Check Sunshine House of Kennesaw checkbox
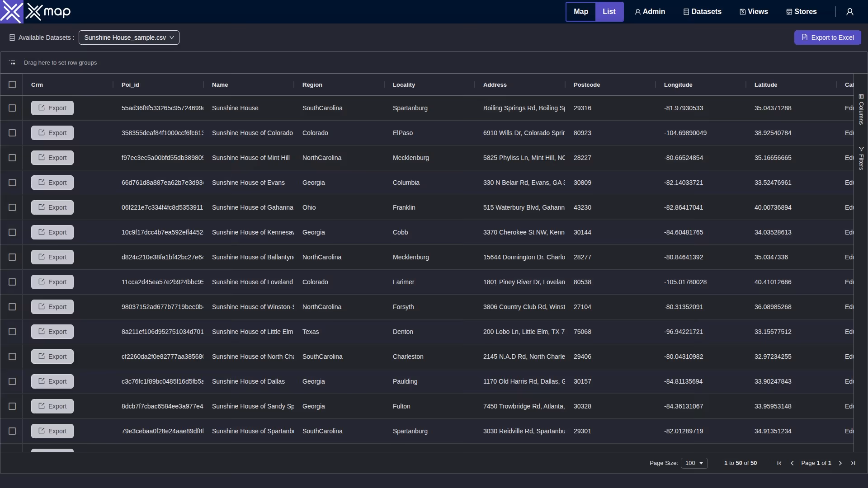The height and width of the screenshot is (488, 868). (x=12, y=232)
